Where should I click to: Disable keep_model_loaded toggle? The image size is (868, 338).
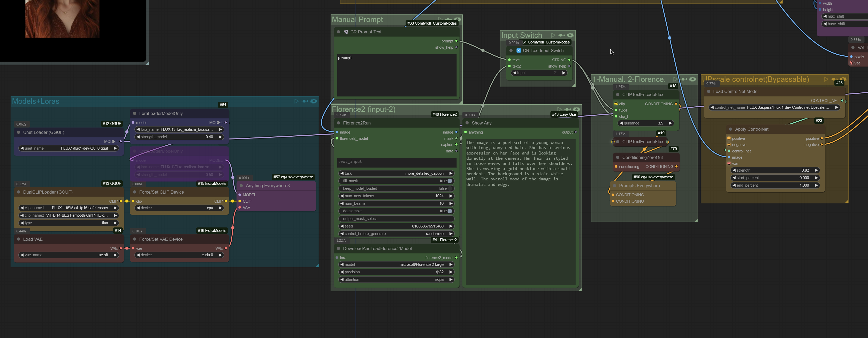coord(450,188)
